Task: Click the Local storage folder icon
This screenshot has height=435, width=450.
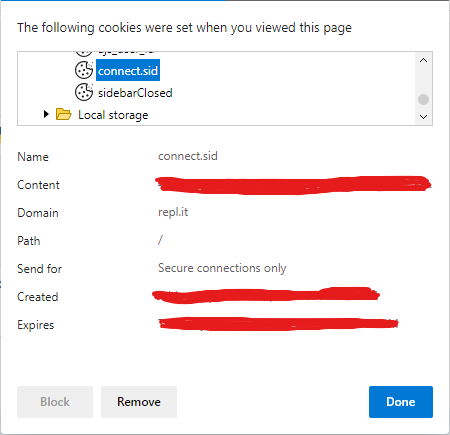Action: point(63,114)
